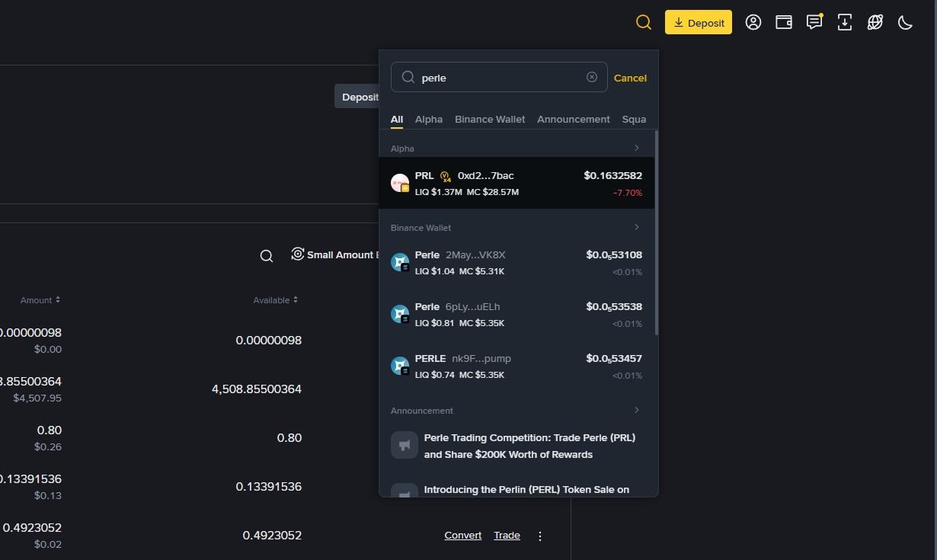937x560 pixels.
Task: Click the PRL token logo icon
Action: click(400, 183)
